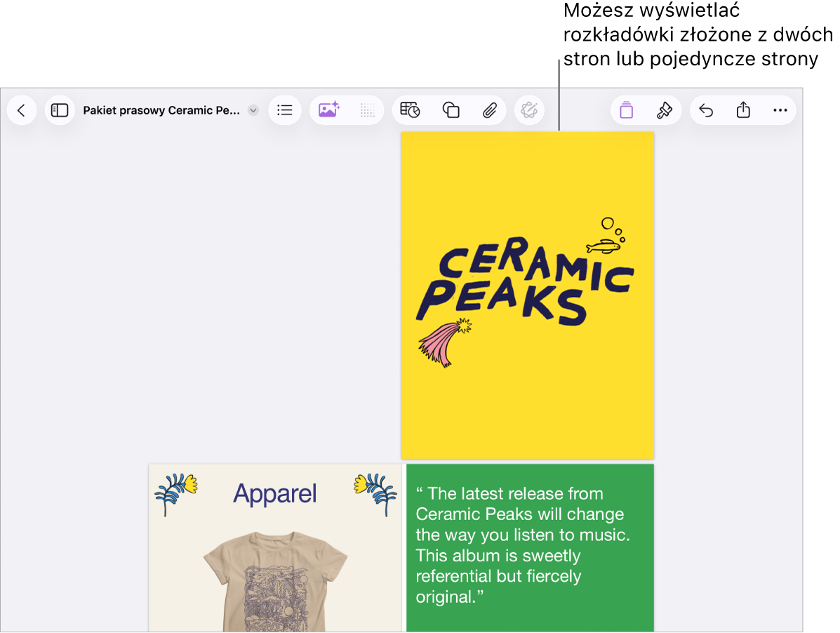Click the paperclip attachment icon

[490, 110]
